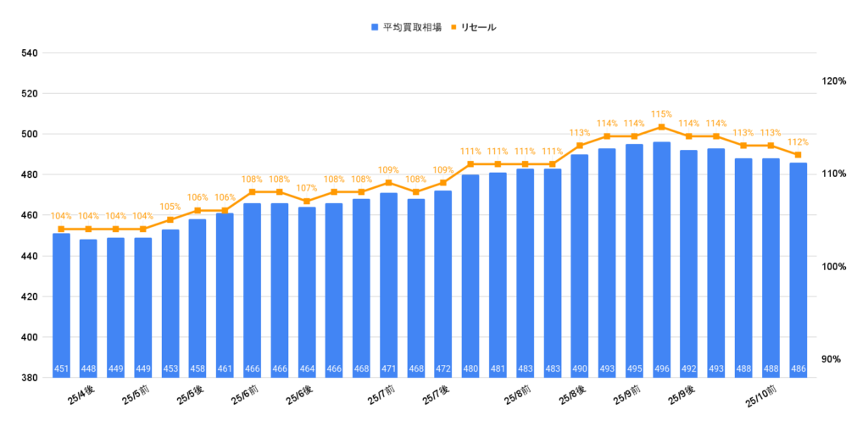
Task: Select the bar with value 486
Action: (798, 269)
